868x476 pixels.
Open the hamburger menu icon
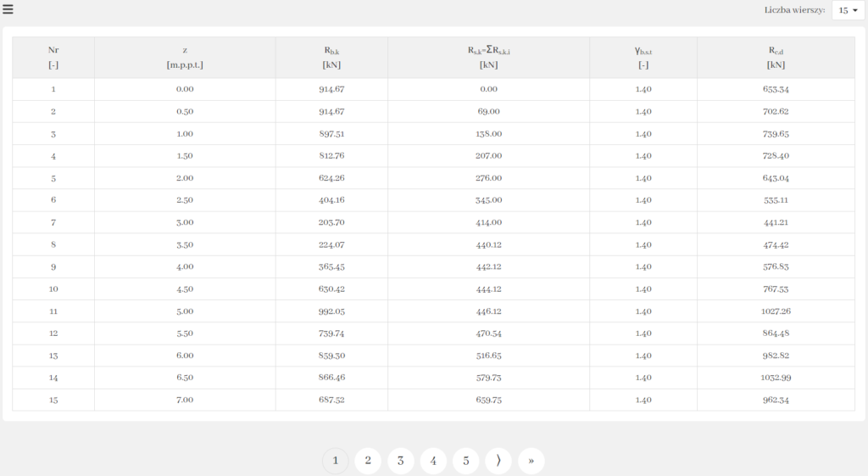(8, 10)
